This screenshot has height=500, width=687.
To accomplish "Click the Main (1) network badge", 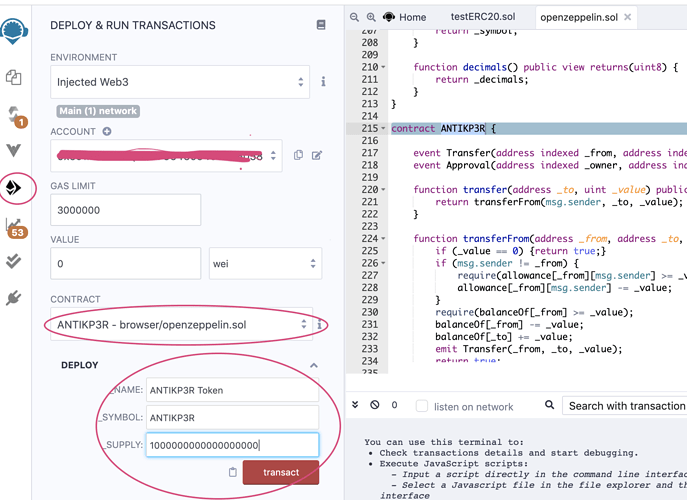I will click(x=98, y=111).
